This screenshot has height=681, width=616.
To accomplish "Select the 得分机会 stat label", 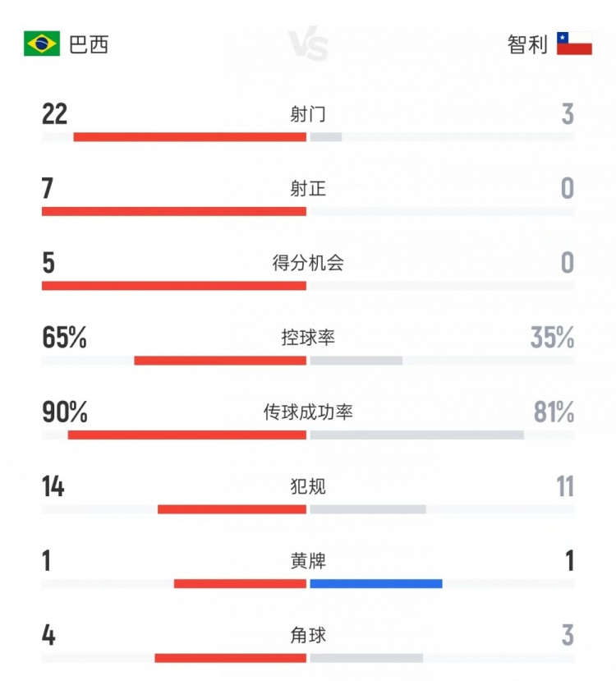I will (x=308, y=263).
